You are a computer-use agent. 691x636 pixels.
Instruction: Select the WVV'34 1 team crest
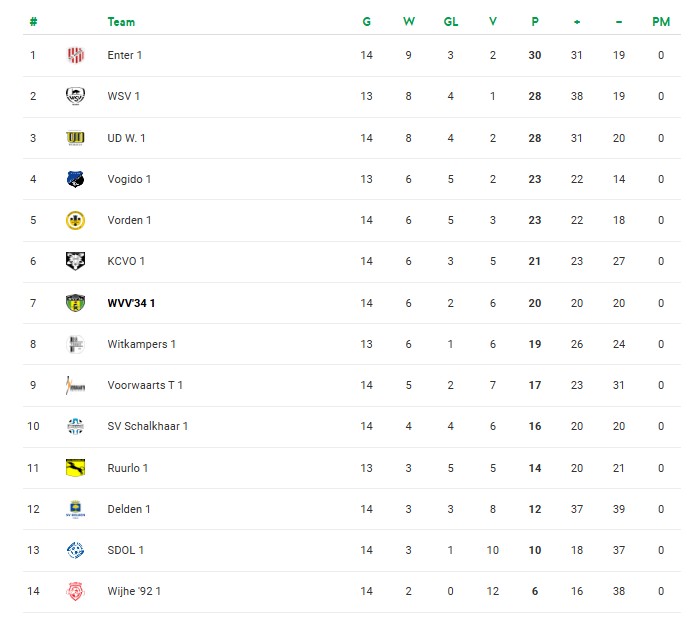click(75, 303)
